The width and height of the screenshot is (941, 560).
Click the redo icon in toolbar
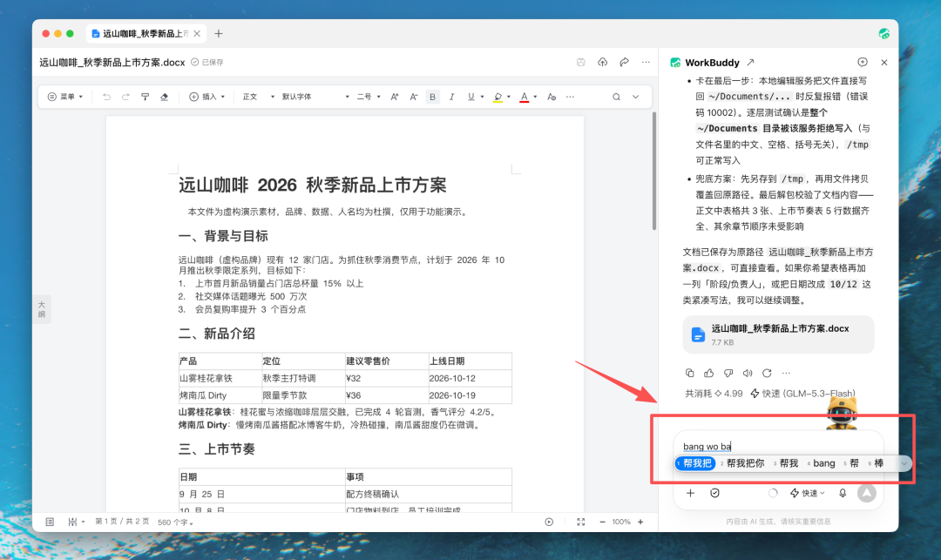[125, 97]
